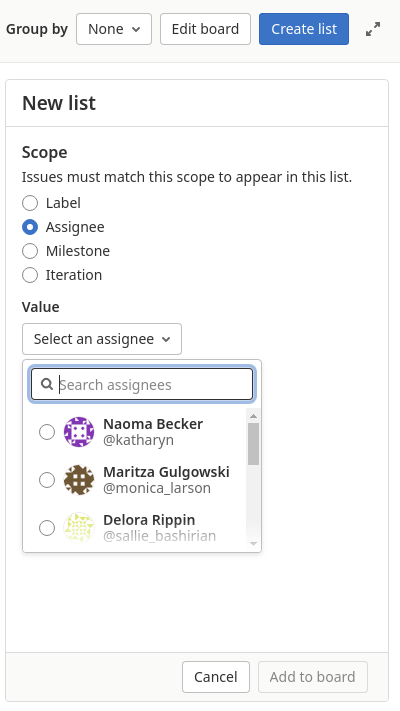Open the Group by None dropdown
This screenshot has width=400, height=711.
coord(114,29)
